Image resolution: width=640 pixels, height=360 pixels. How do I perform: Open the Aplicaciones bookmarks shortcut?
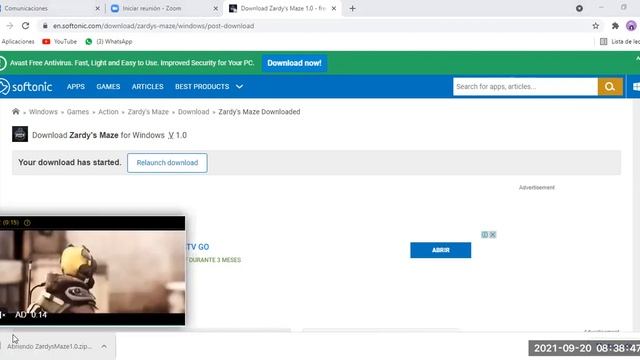pyautogui.click(x=18, y=42)
